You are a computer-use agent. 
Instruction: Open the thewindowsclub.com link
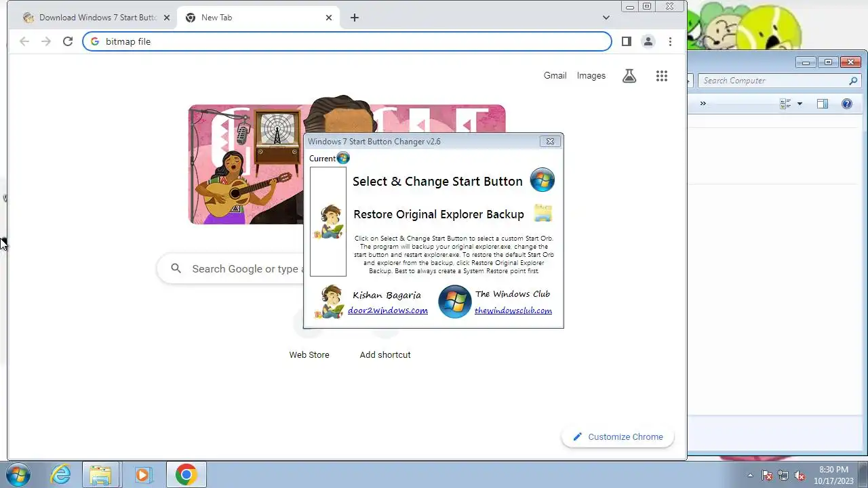(513, 310)
